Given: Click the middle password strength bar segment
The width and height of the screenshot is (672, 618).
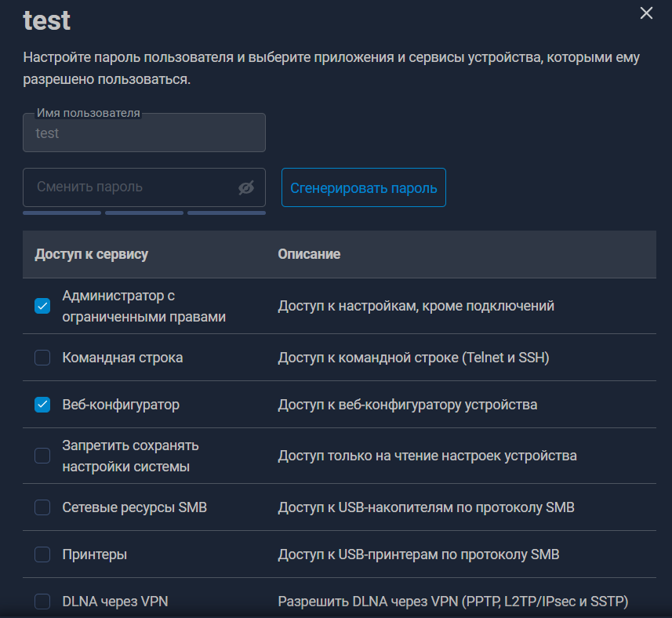Looking at the screenshot, I should [x=144, y=213].
